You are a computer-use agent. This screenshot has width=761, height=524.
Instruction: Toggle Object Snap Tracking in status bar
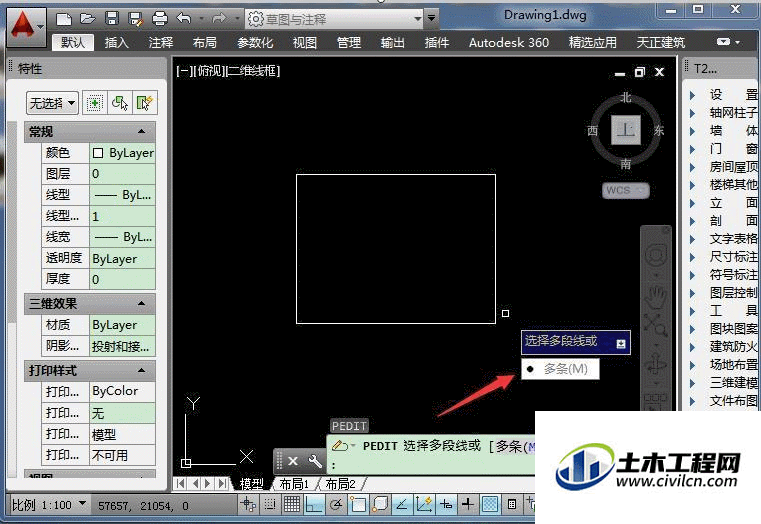(402, 505)
